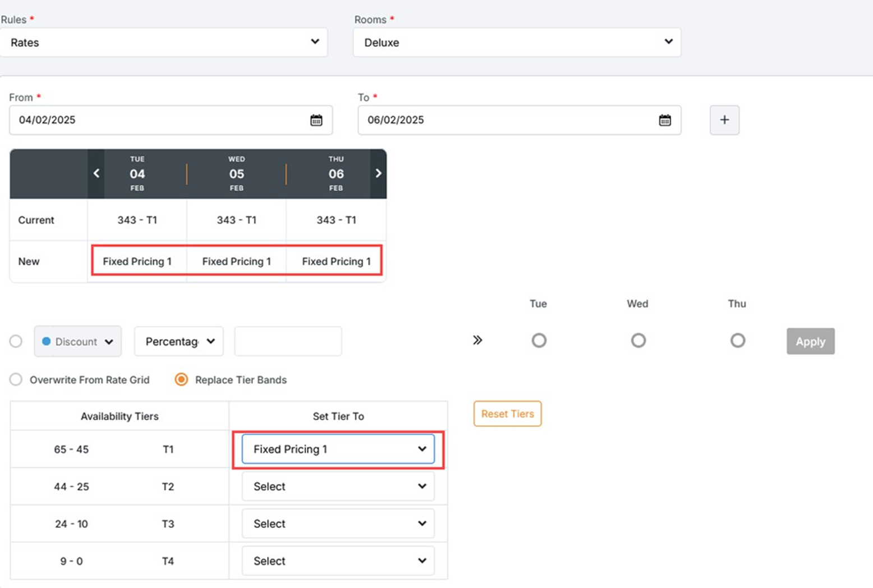This screenshot has width=873, height=588.
Task: Click the empty discount value input field
Action: (x=288, y=341)
